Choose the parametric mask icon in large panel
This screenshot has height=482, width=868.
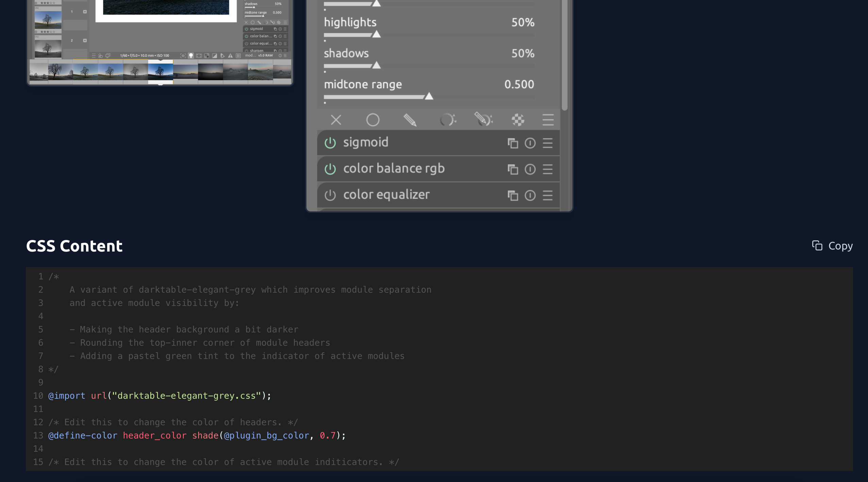447,120
